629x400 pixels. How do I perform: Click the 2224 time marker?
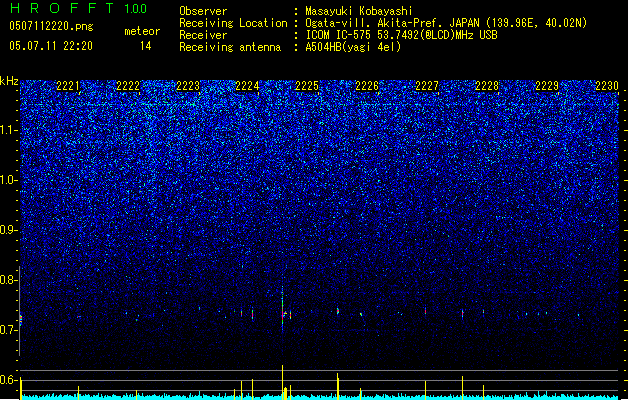248,86
